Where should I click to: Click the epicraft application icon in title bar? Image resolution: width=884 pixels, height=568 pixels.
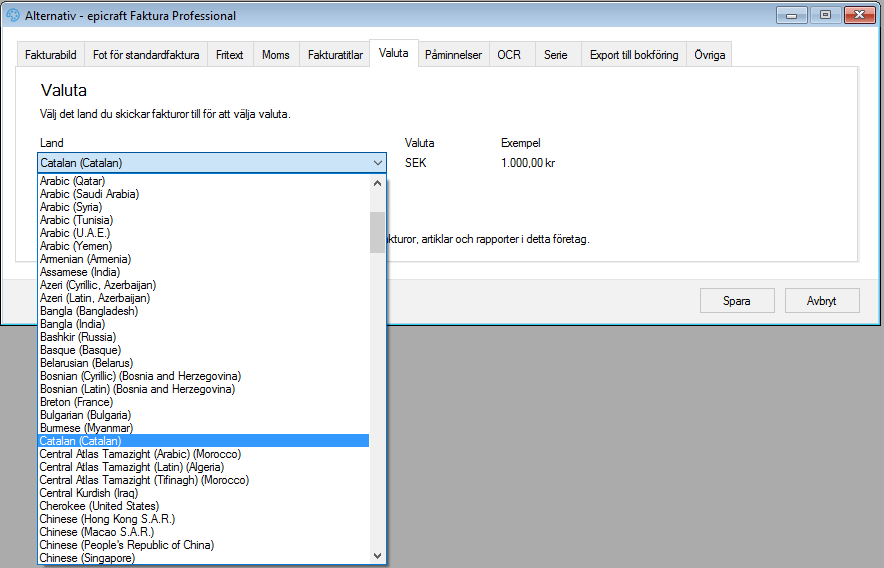(x=13, y=16)
